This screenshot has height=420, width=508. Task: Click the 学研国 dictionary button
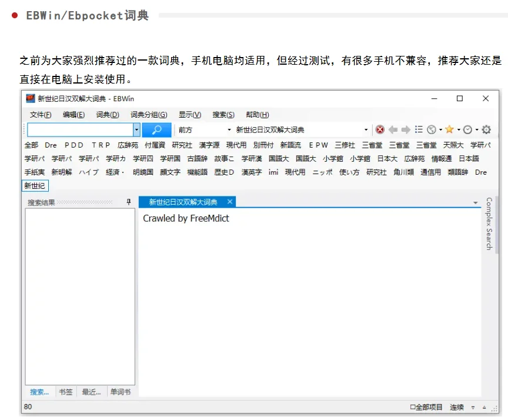(170, 158)
